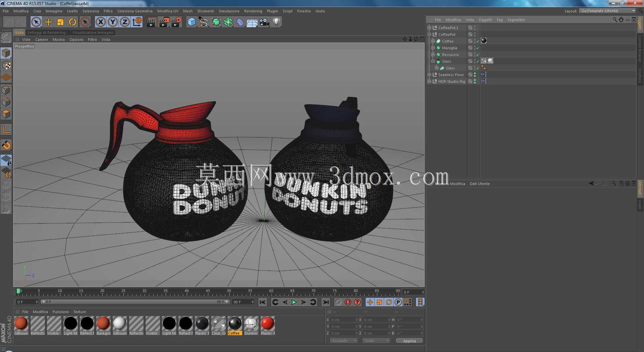This screenshot has width=644, height=352.
Task: Click the Coffee material tag sphere
Action: tap(484, 41)
